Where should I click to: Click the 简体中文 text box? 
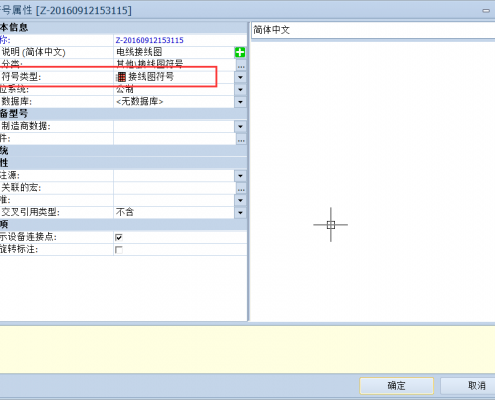[x=373, y=30]
